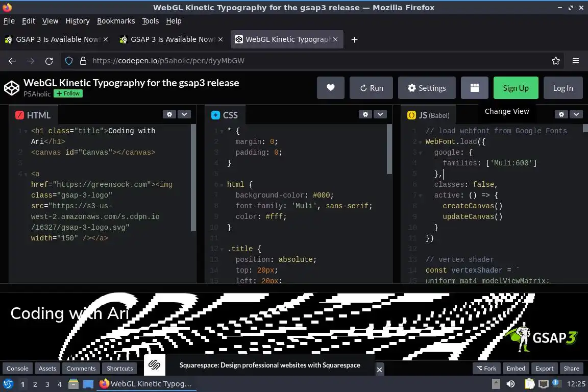
Task: Close the WebGL Kinetic Typography tab
Action: point(335,39)
